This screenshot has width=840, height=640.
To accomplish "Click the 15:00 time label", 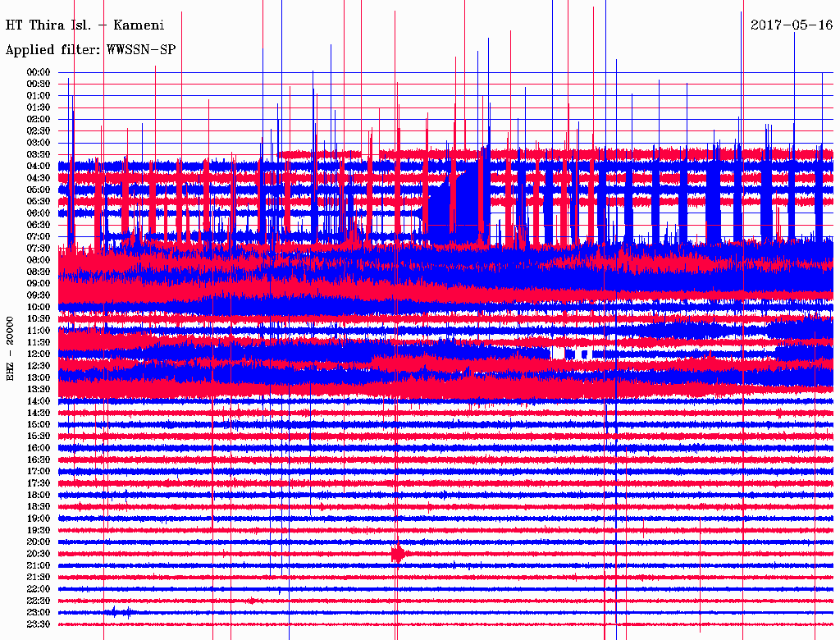I will 39,424.
